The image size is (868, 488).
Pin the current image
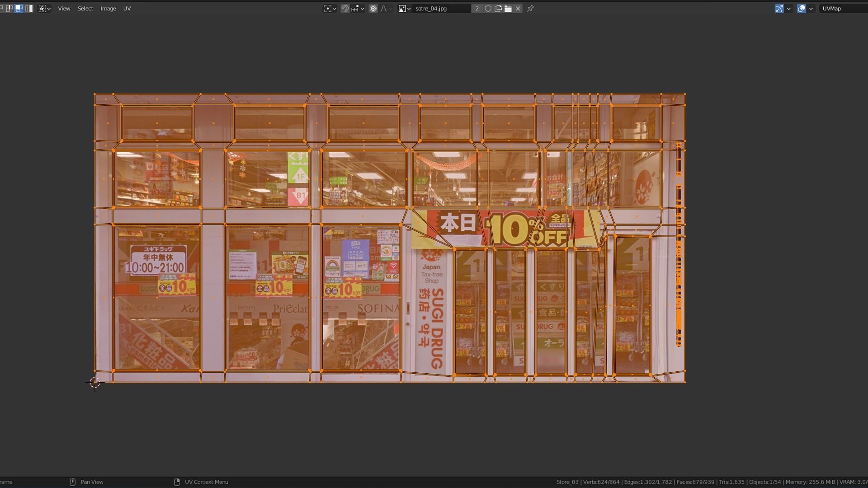pos(530,9)
